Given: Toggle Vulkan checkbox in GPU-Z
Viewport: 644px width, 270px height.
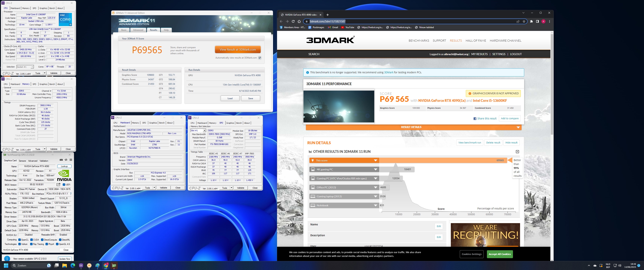Looking at the screenshot, I should [x=19, y=244].
